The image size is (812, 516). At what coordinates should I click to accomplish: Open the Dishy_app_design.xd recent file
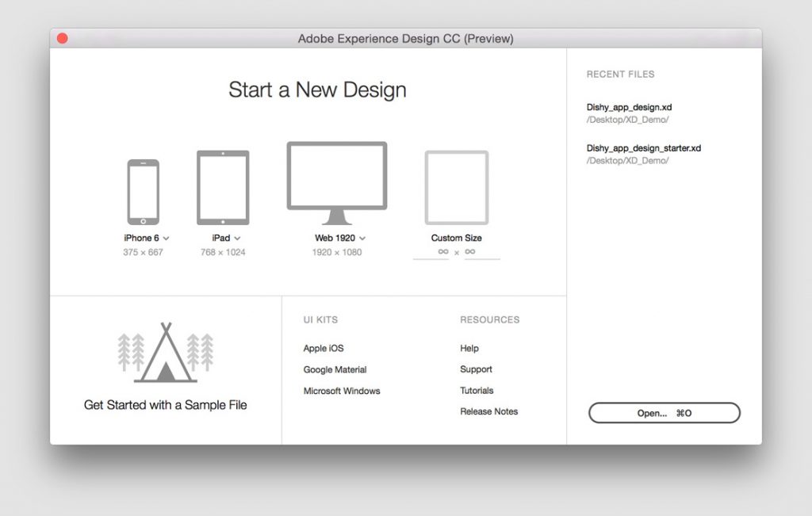point(627,107)
